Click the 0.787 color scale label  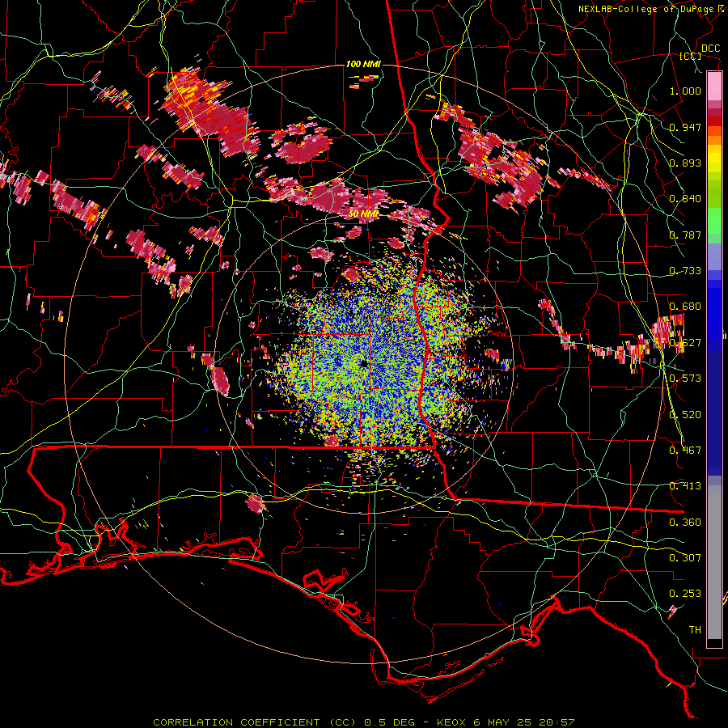tap(685, 235)
